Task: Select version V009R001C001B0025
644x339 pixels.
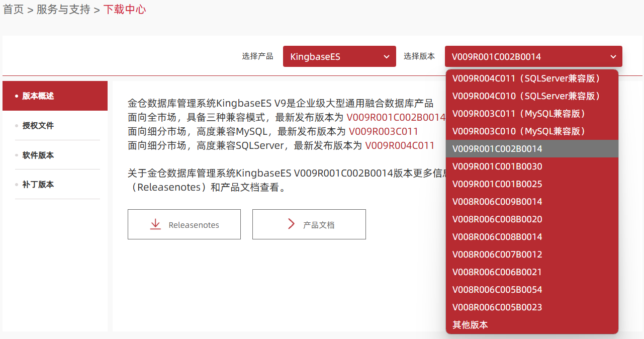Action: 532,184
